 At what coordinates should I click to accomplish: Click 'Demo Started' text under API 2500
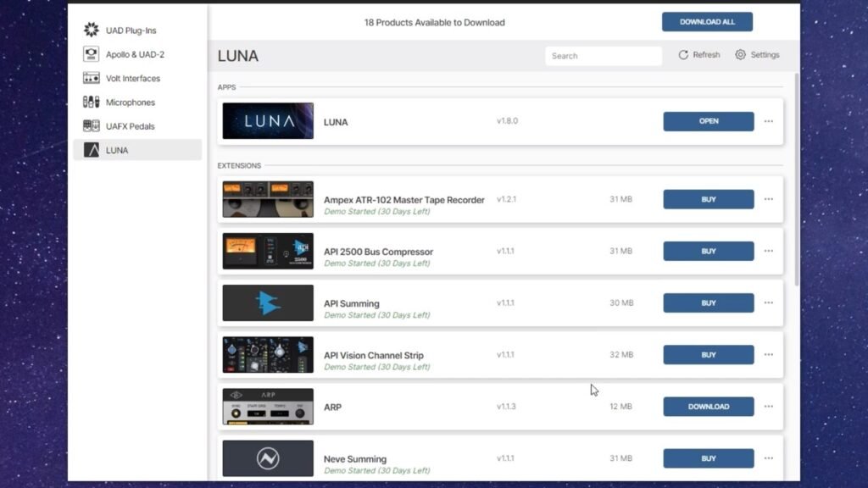[x=377, y=263]
